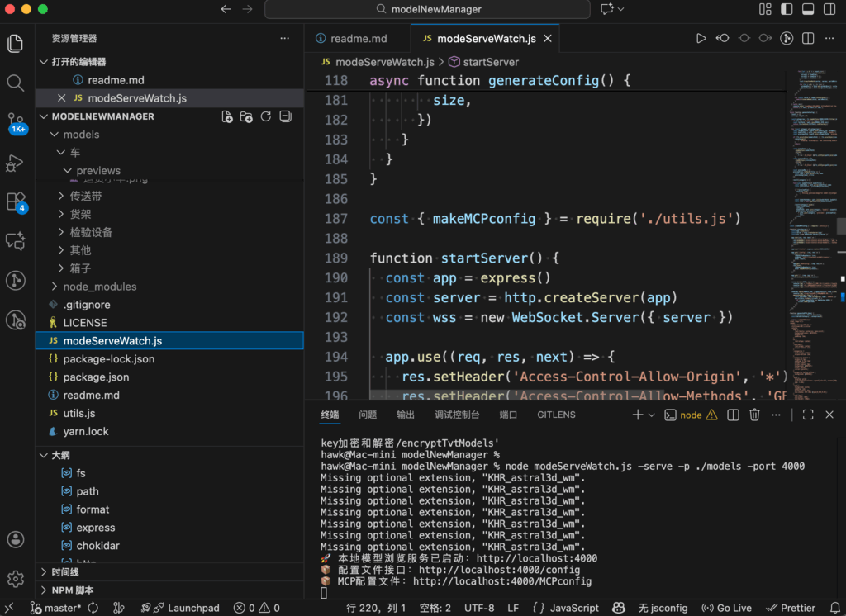Open Extensions view in activity bar
Viewport: 846px width, 616px height.
(16, 201)
